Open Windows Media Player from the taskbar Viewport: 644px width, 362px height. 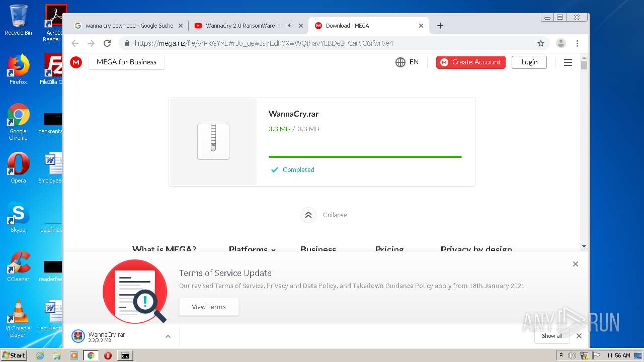[x=74, y=355]
